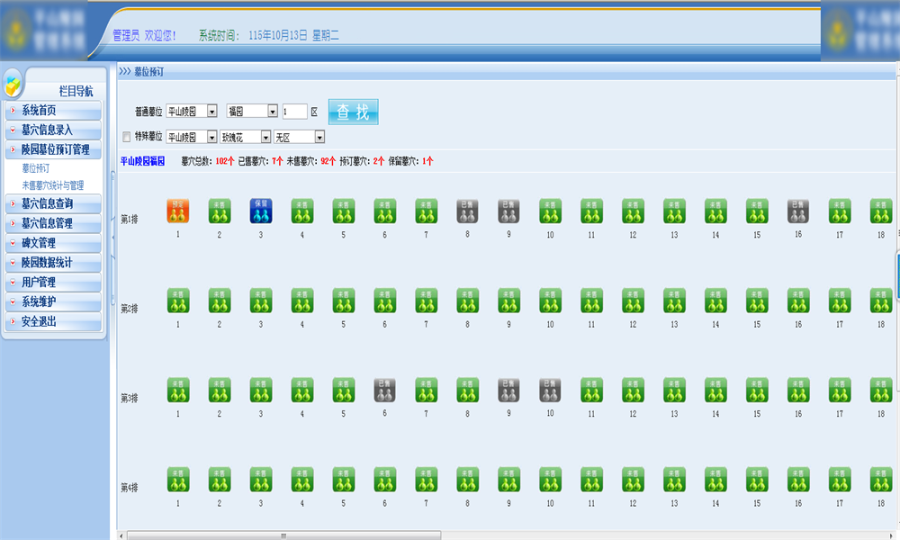Click the horizontal scrollbar at the bottom
Image resolution: width=900 pixels, height=540 pixels.
click(x=284, y=535)
